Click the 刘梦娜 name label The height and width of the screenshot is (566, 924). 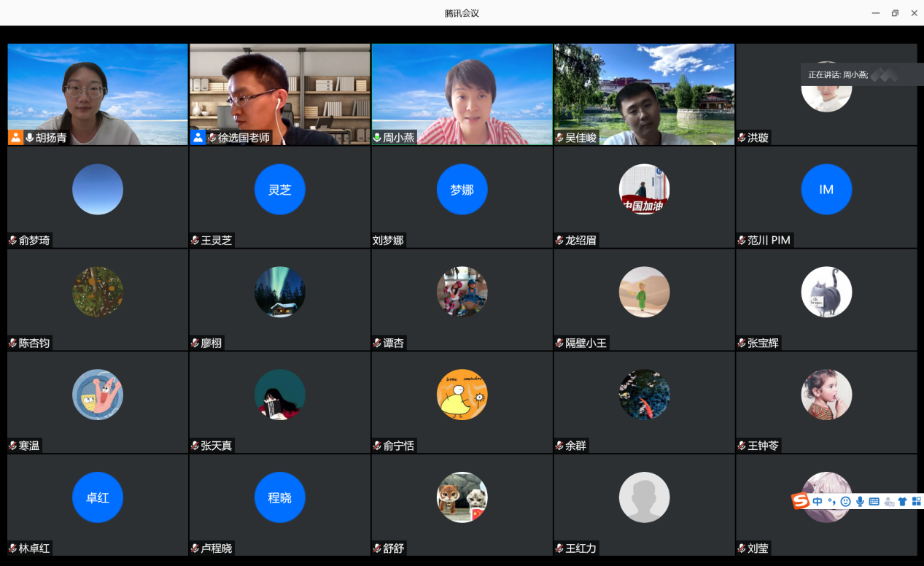pos(388,240)
